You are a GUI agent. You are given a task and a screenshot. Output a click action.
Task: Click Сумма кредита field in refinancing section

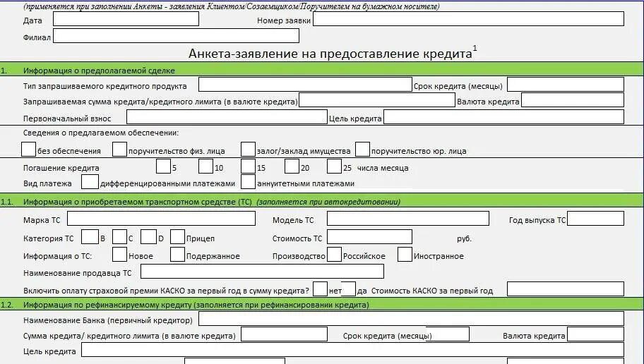click(x=284, y=334)
